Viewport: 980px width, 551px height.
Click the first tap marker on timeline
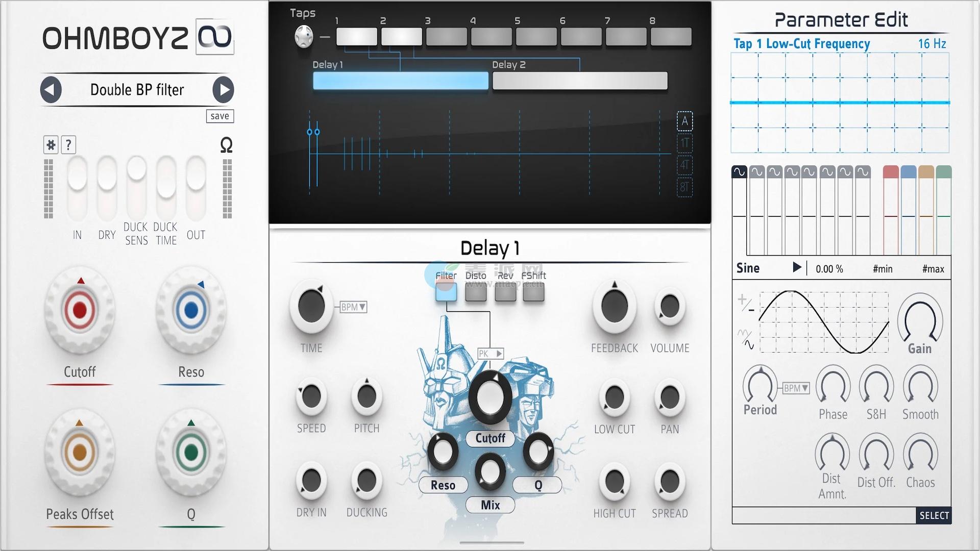tap(309, 132)
